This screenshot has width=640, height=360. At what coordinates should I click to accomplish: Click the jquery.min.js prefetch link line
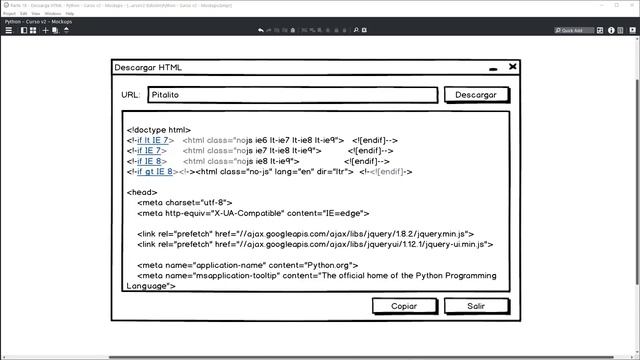coord(305,234)
